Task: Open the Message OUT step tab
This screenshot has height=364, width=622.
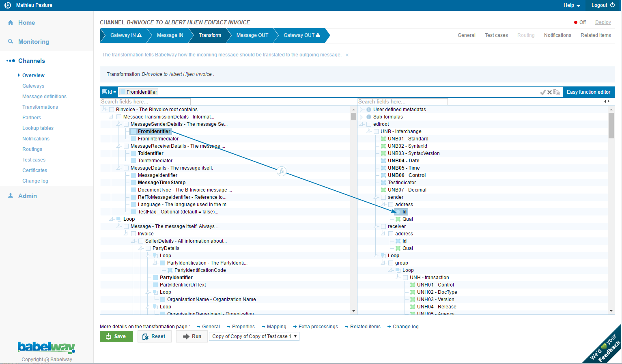Action: click(252, 35)
